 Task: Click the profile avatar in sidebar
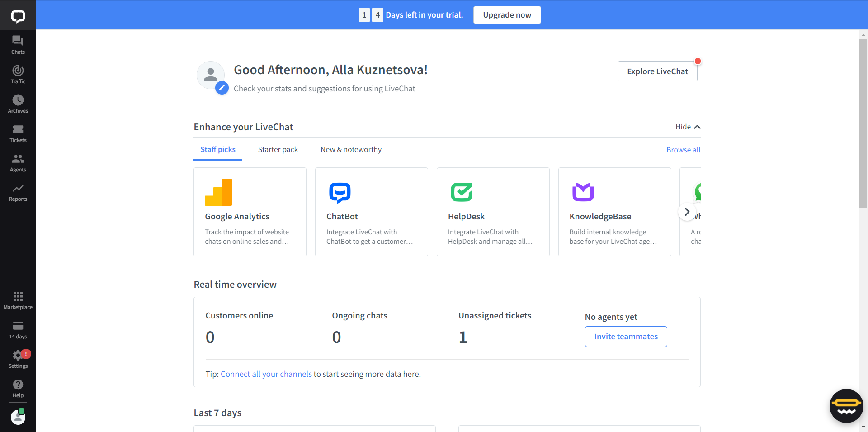pyautogui.click(x=18, y=417)
